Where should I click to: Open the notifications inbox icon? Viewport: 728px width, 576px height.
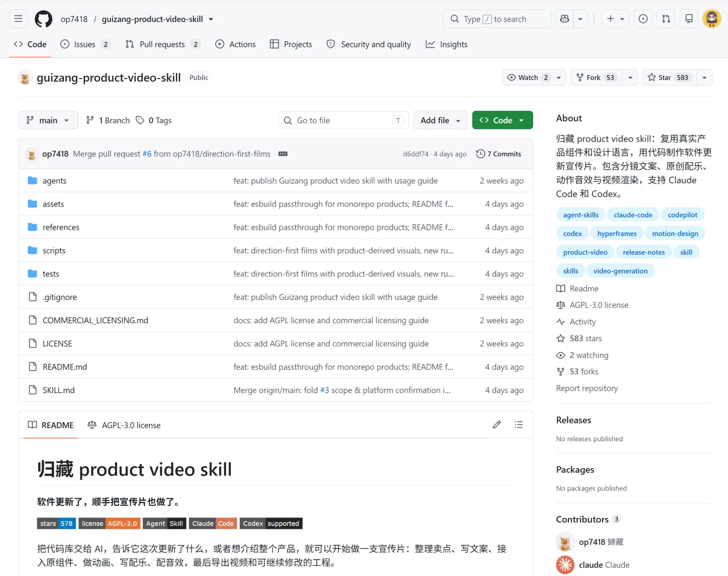(x=689, y=19)
